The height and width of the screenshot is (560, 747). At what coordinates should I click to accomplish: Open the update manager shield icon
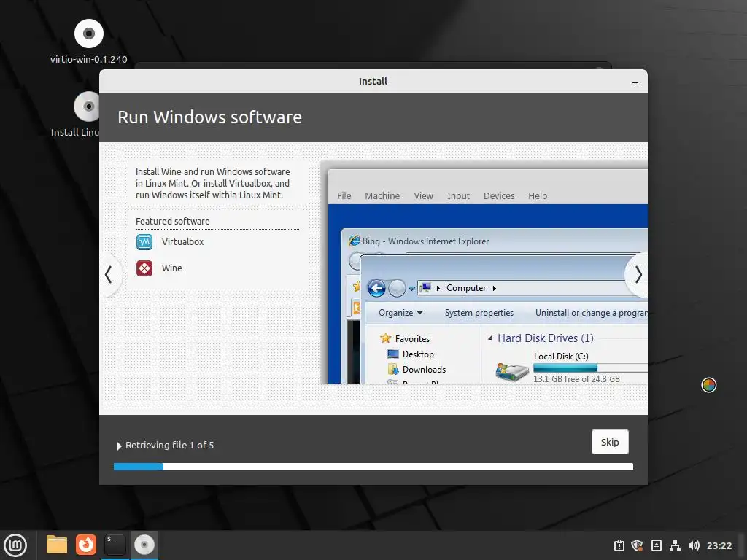(x=637, y=545)
